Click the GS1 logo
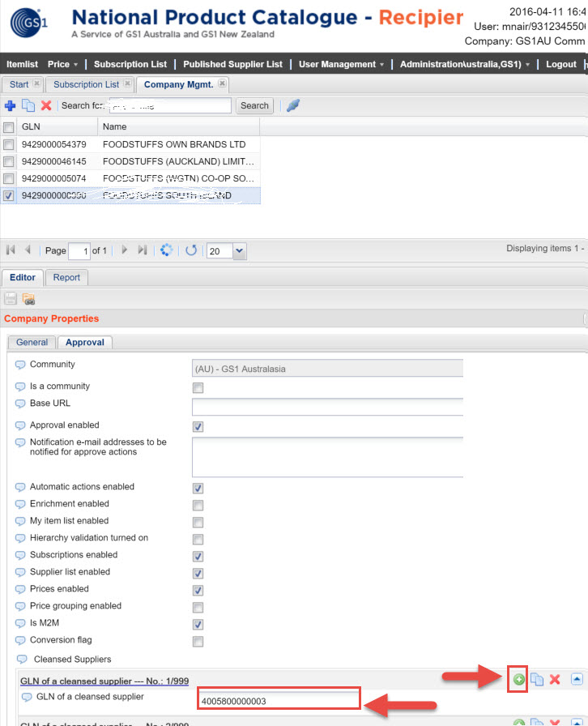Viewport: 588px width, 726px height. tap(29, 23)
